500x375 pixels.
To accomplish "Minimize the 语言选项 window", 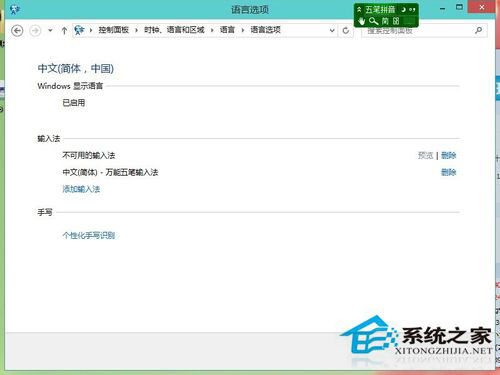I will click(x=443, y=8).
